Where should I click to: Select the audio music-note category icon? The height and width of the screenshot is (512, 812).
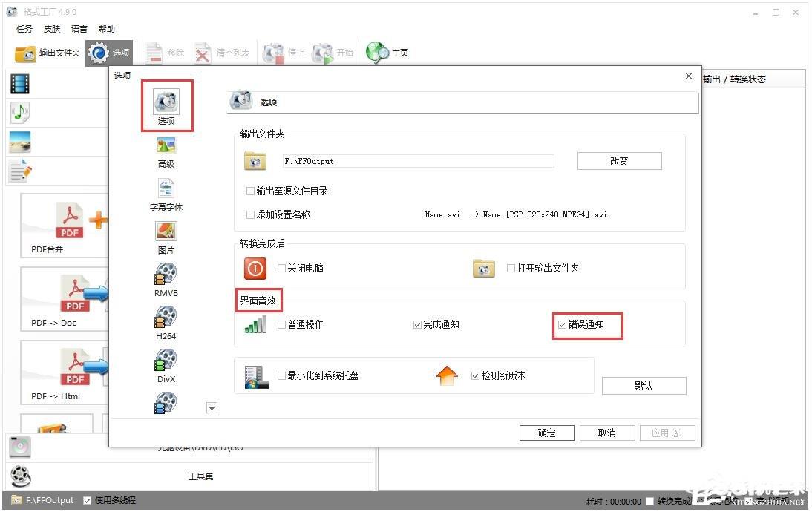tap(20, 112)
